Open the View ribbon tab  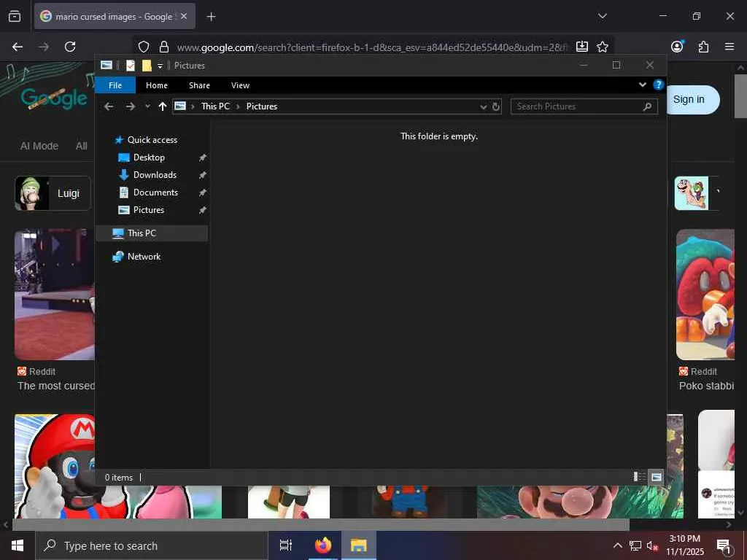coord(240,85)
